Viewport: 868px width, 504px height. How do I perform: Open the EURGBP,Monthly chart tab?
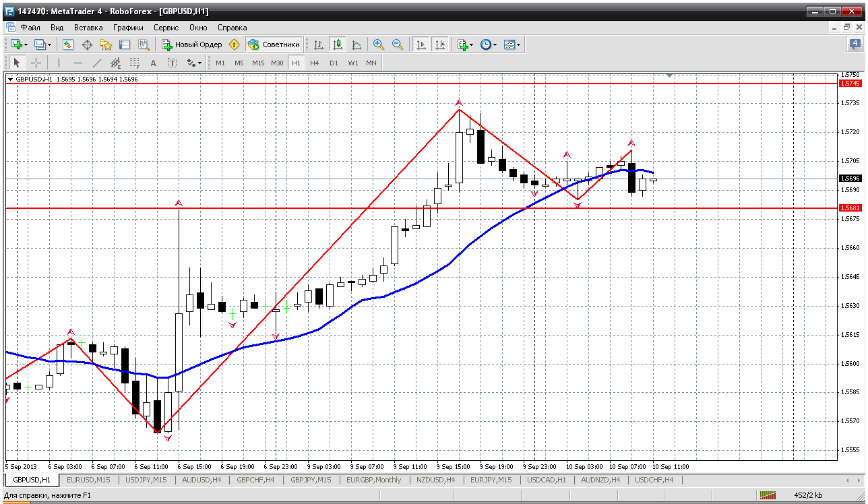pos(373,480)
